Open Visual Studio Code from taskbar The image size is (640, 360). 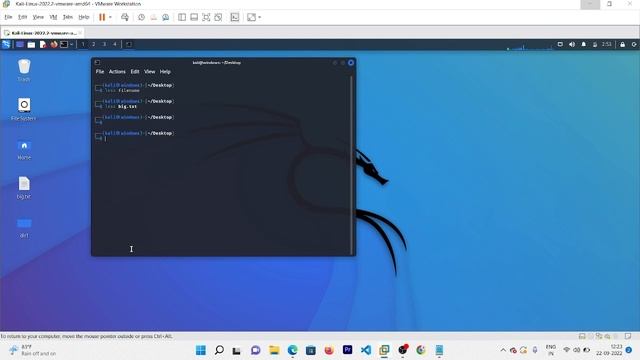366,350
